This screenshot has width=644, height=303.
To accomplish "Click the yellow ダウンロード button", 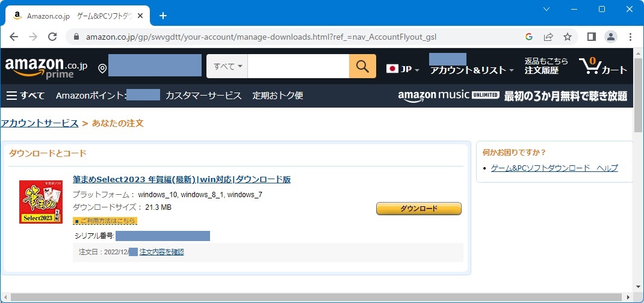I will 418,208.
